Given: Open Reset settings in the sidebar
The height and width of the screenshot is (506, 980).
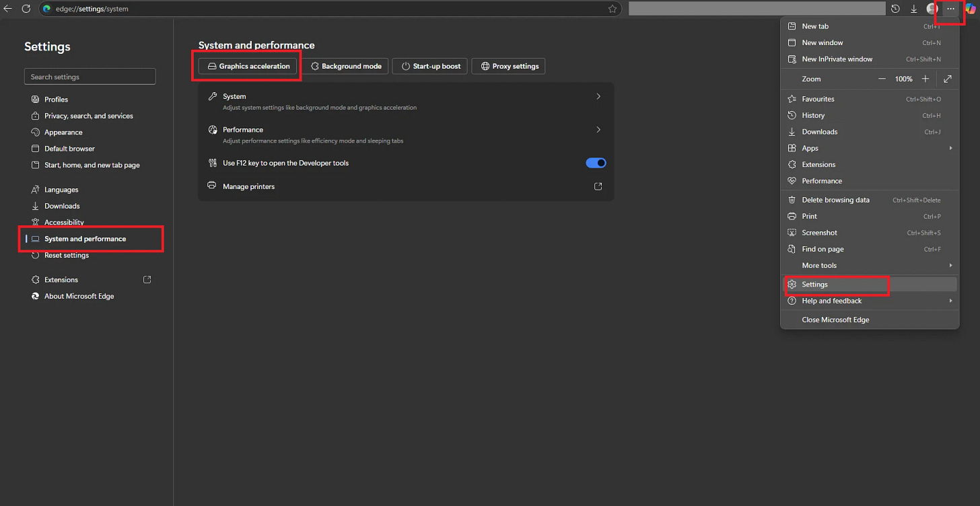Looking at the screenshot, I should (67, 255).
